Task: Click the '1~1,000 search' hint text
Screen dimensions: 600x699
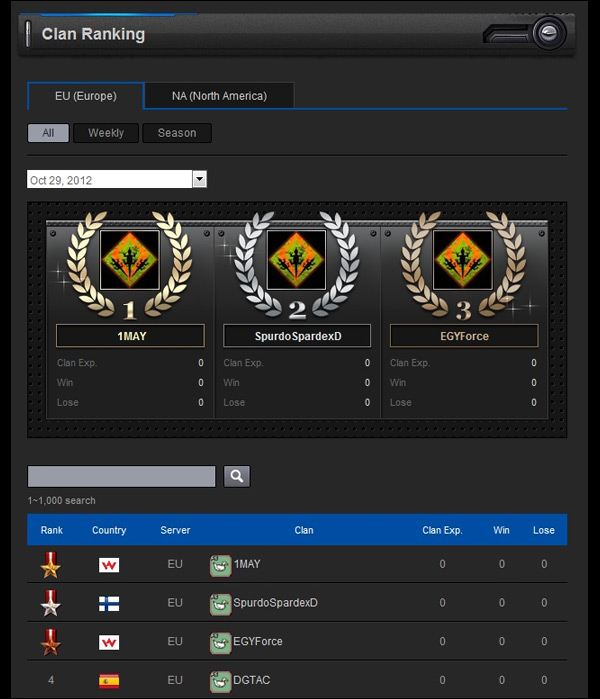Action: 62,501
